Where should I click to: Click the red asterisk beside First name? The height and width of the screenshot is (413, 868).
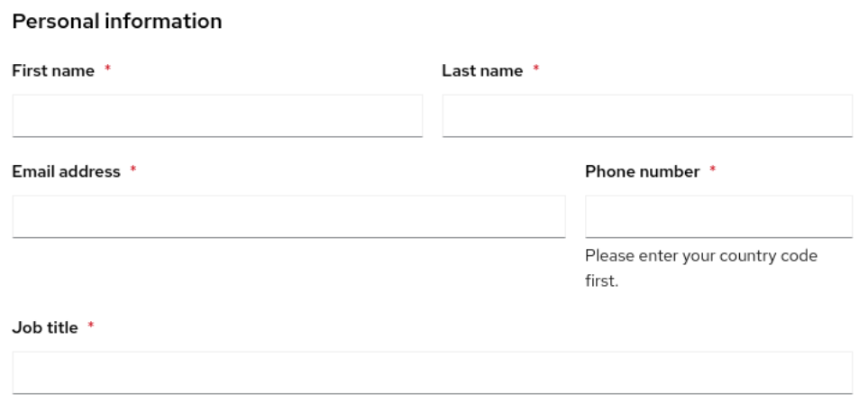tap(108, 70)
